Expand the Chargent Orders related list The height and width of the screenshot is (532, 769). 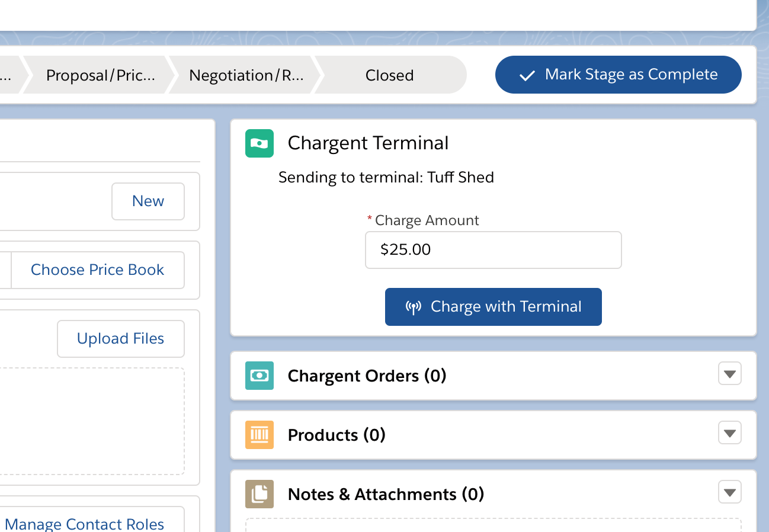click(729, 373)
